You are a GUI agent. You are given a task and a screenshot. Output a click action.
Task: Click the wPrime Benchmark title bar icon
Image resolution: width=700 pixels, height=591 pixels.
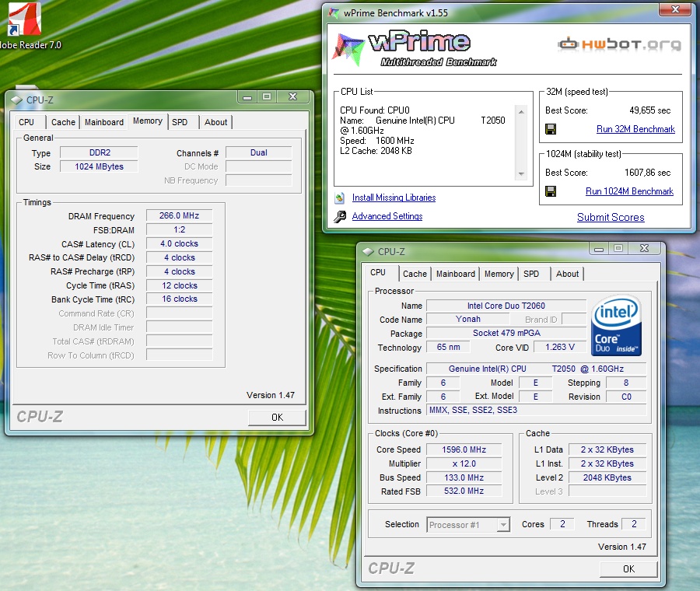[x=334, y=12]
